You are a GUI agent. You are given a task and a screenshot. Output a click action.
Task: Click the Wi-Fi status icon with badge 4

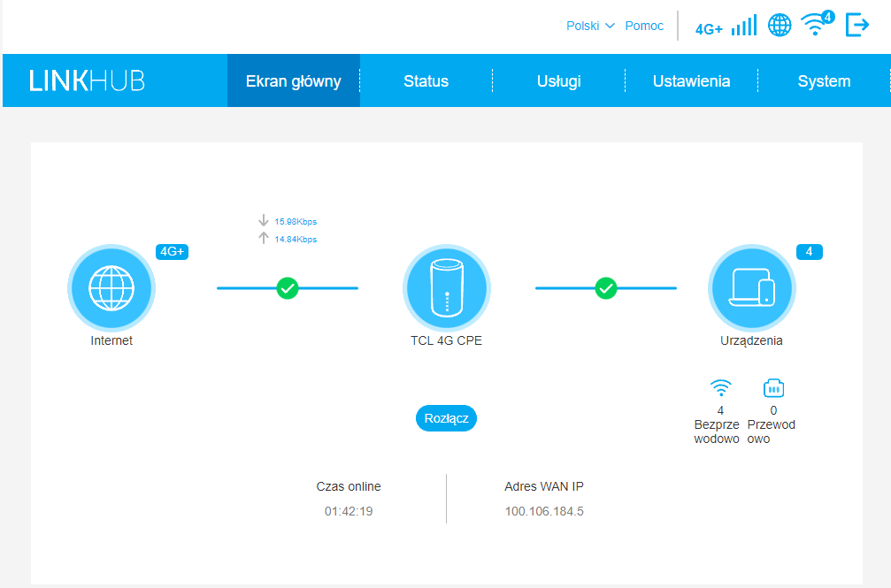tap(817, 23)
